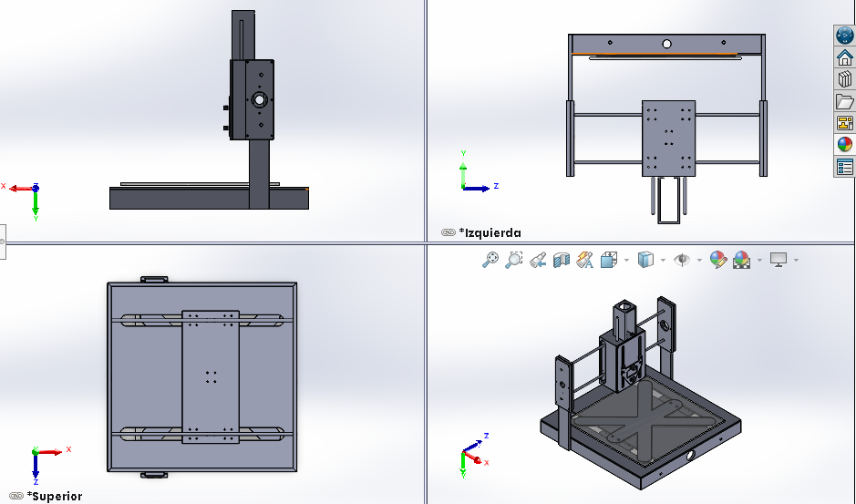This screenshot has height=504, width=856.
Task: Open the File Explorer task pane
Action: 845,101
